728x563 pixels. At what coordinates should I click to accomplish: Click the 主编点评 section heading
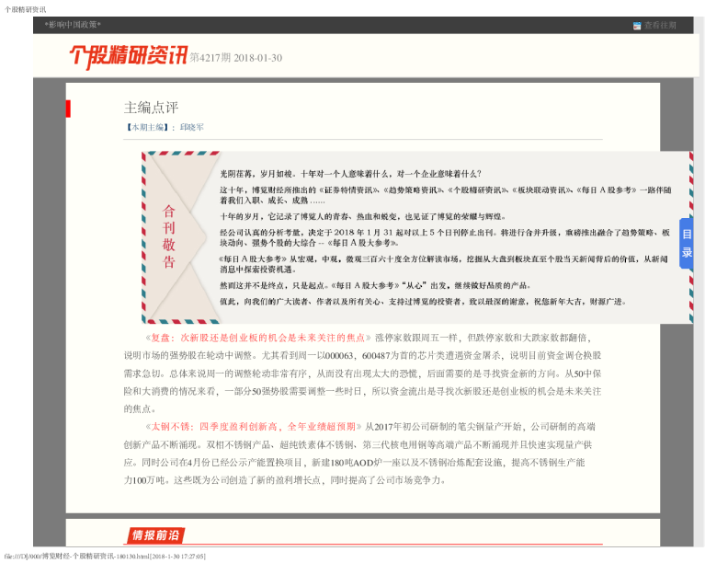coord(151,108)
